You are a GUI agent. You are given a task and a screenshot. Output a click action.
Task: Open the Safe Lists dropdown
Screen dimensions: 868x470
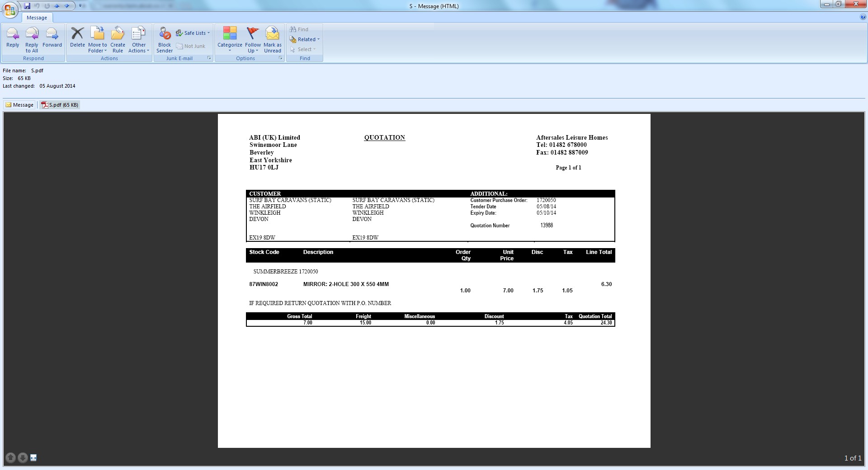pos(193,33)
